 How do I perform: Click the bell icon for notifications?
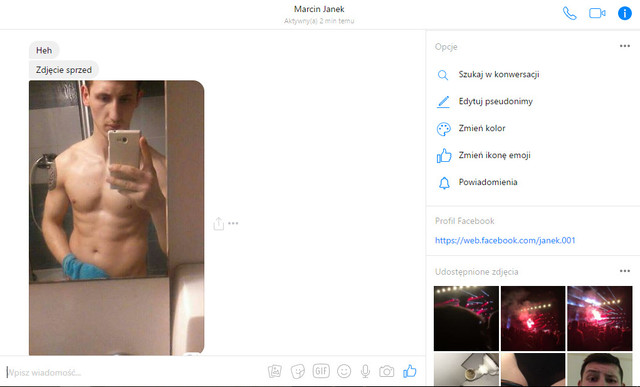[444, 183]
